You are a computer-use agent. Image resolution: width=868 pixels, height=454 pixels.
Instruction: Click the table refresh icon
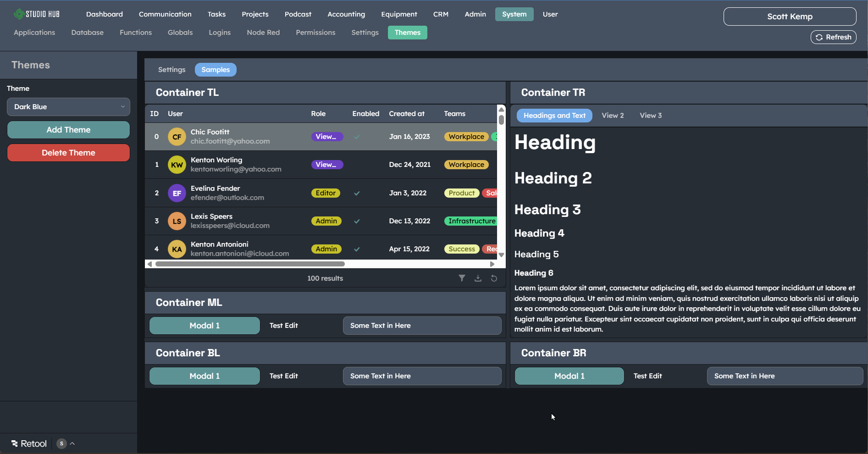(x=494, y=278)
